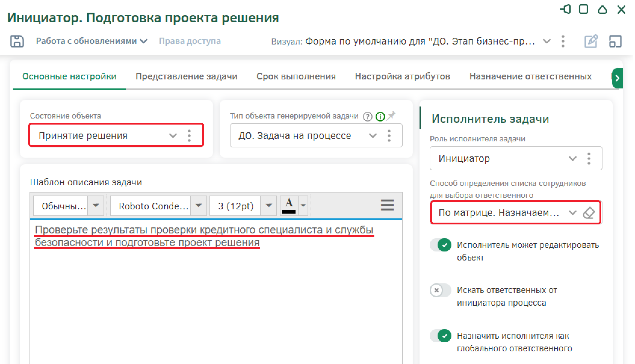Open the font size '3 (12pt)' dropdown
The height and width of the screenshot is (364, 635).
click(x=268, y=205)
